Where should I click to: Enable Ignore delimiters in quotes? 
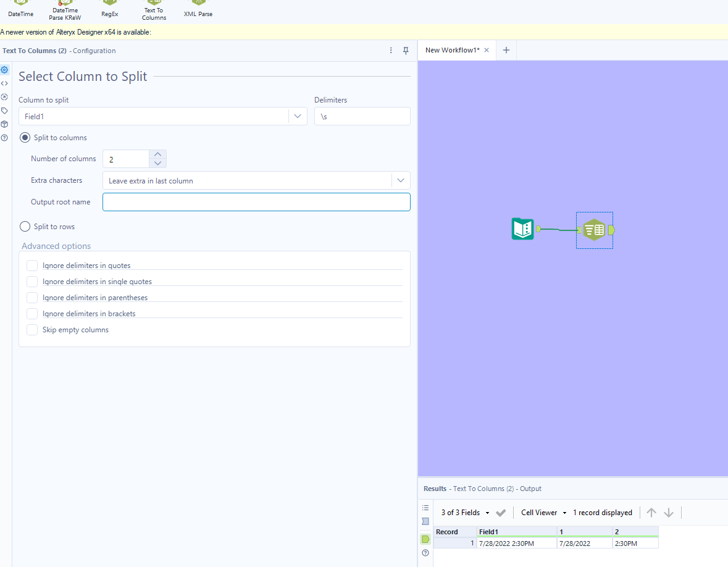tap(32, 266)
